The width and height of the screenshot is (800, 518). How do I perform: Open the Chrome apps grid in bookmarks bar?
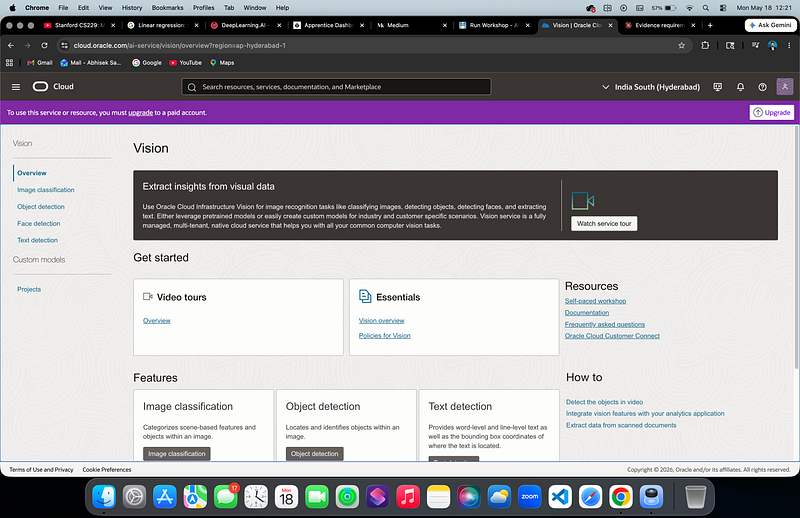pos(9,63)
